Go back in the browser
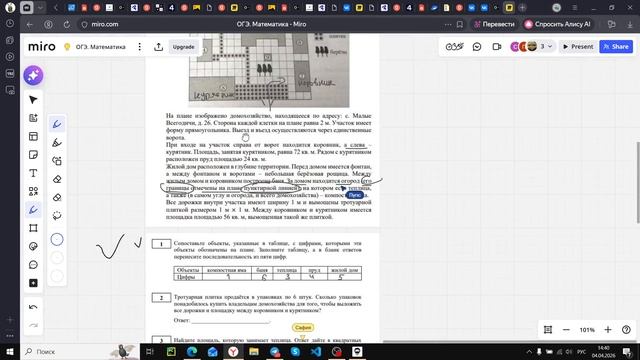Screen dimensions: 640x360 [x=29, y=24]
